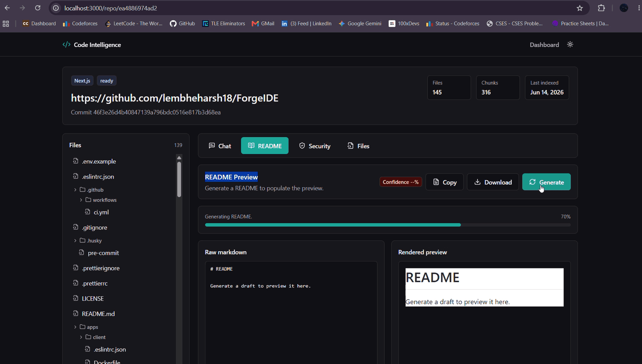Open the .prettierignore file

click(x=96, y=268)
